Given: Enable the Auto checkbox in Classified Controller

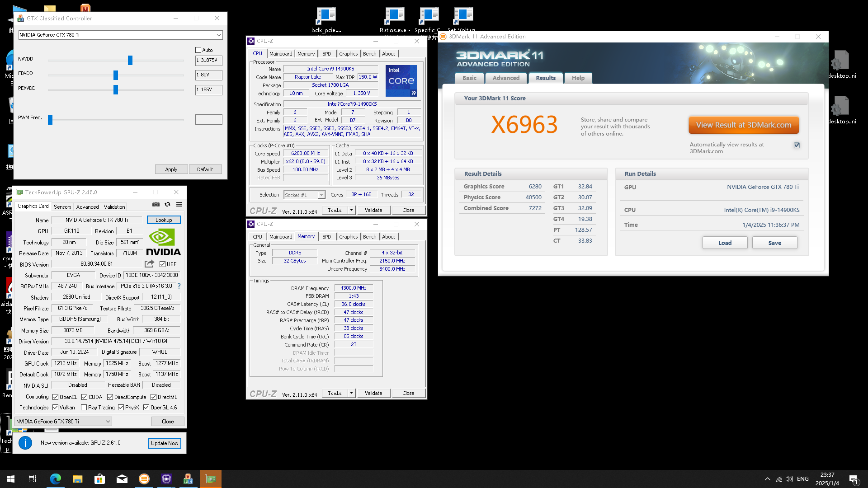Looking at the screenshot, I should tap(198, 50).
